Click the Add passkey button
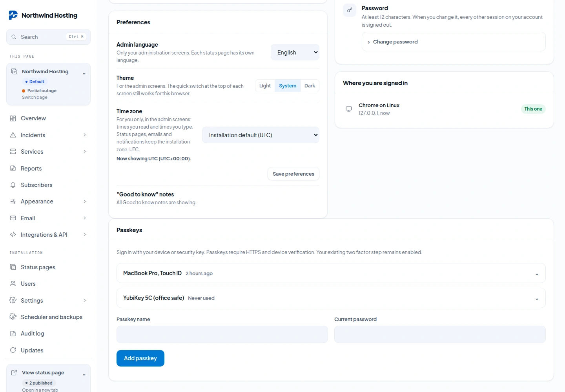Viewport: 565px width, 392px height. 140,358
